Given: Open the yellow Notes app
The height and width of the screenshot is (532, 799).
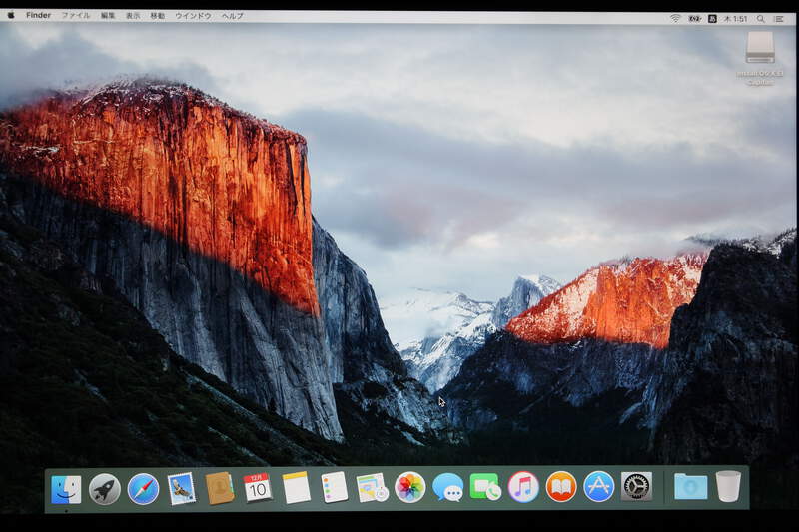Looking at the screenshot, I should click(296, 488).
